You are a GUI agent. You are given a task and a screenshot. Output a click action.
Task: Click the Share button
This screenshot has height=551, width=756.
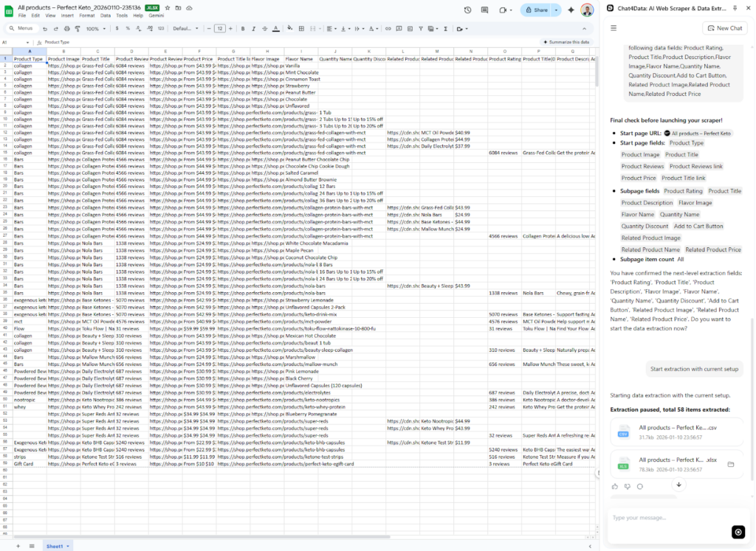click(x=538, y=10)
